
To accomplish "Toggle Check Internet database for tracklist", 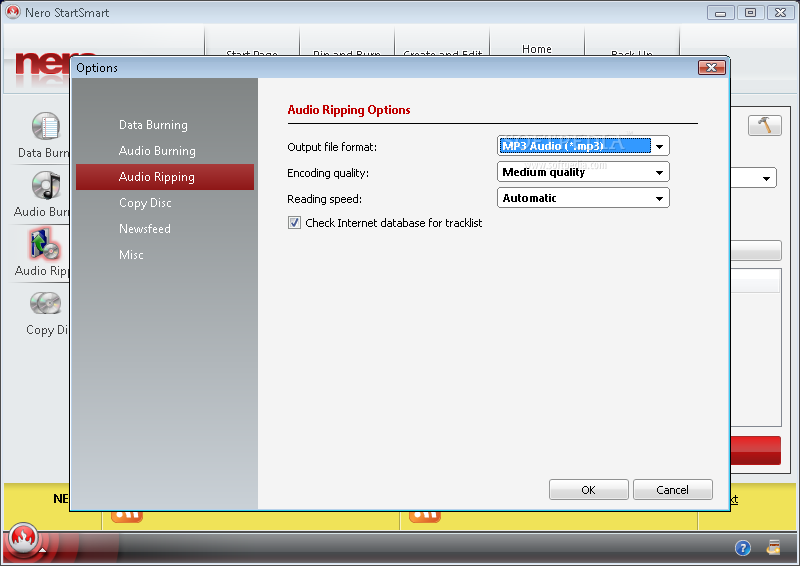I will point(294,223).
